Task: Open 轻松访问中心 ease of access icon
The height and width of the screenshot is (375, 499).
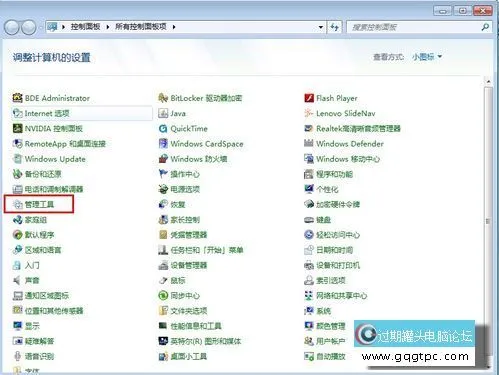Action: pos(309,235)
